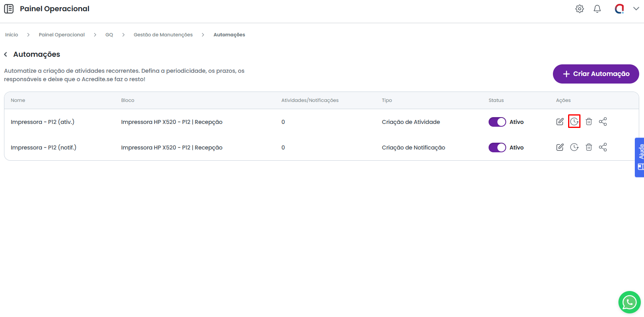Go to the Início breadcrumb
Viewport: 644px width, 317px height.
(12, 35)
